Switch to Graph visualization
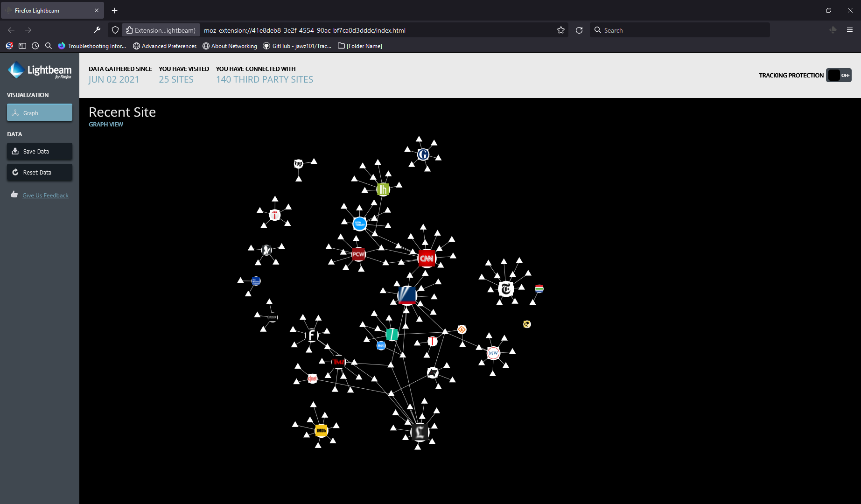861x504 pixels. (40, 112)
